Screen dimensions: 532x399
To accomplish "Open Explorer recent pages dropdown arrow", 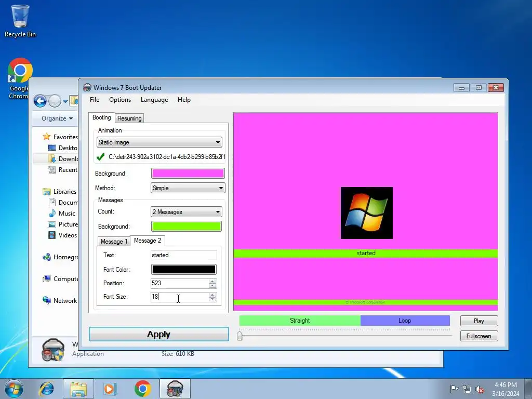I will [65, 101].
